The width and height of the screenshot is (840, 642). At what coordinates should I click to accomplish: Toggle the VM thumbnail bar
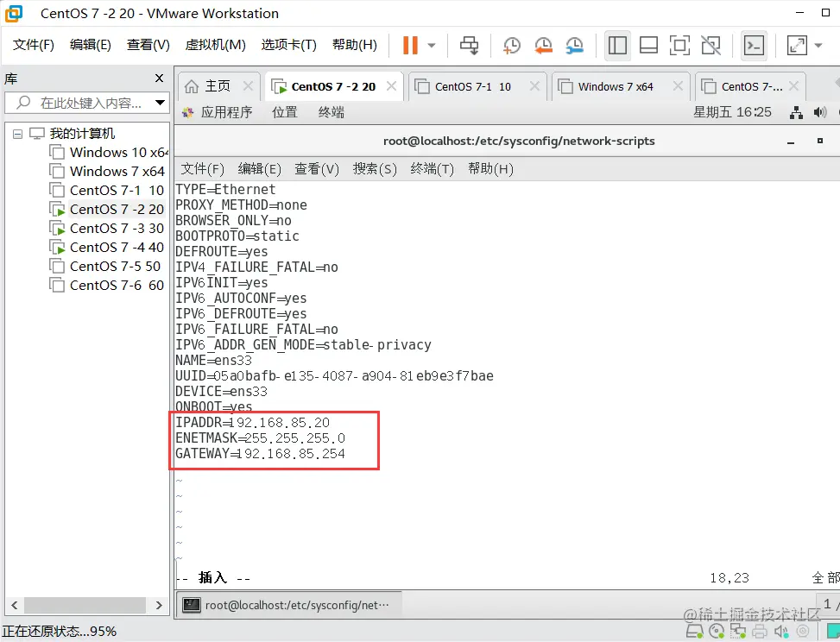(x=648, y=45)
